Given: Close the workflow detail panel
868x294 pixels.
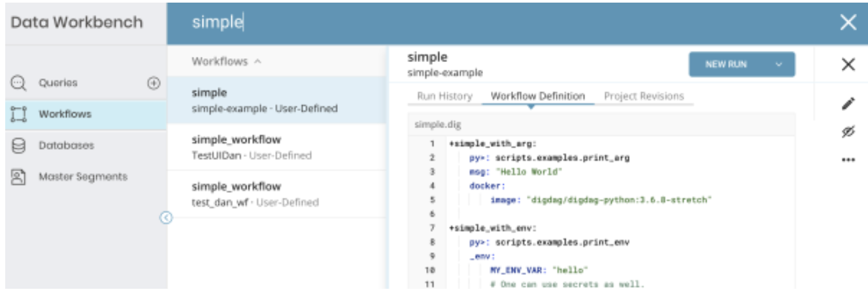Looking at the screenshot, I should tap(848, 64).
